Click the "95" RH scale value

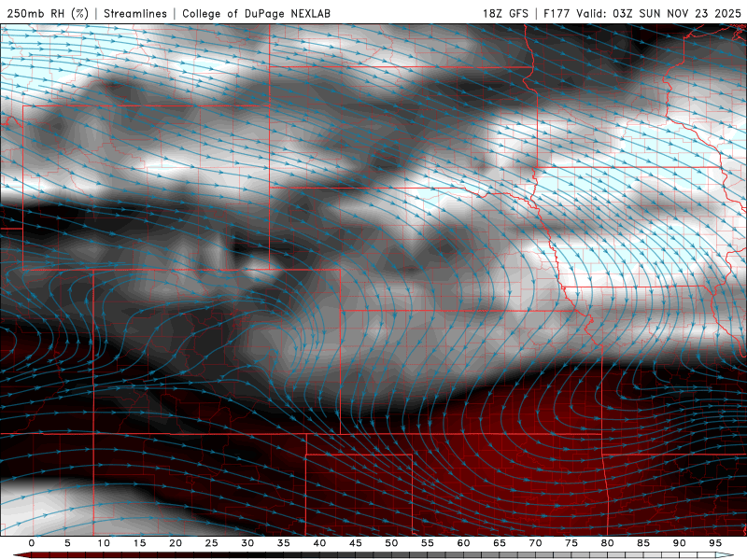pos(715,543)
